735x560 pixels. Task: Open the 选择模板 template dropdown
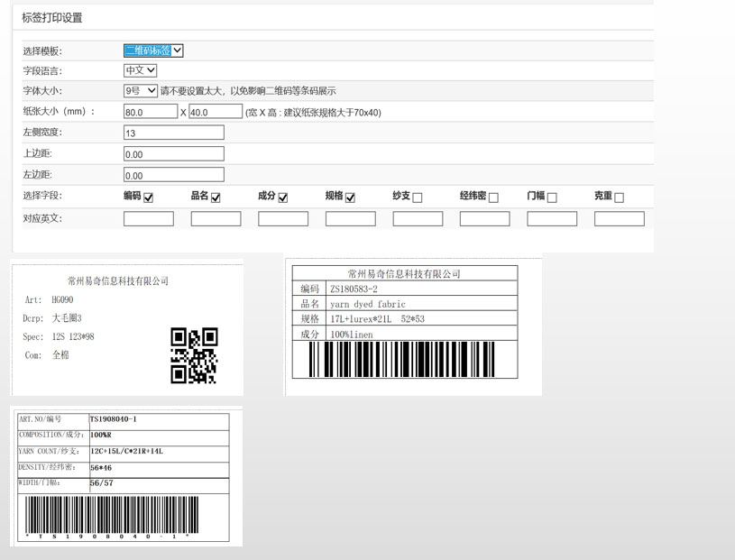coord(153,50)
